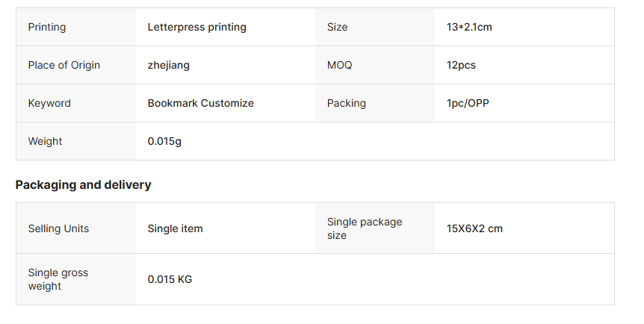
Task: Click the Packing attribute label
Action: pos(347,103)
